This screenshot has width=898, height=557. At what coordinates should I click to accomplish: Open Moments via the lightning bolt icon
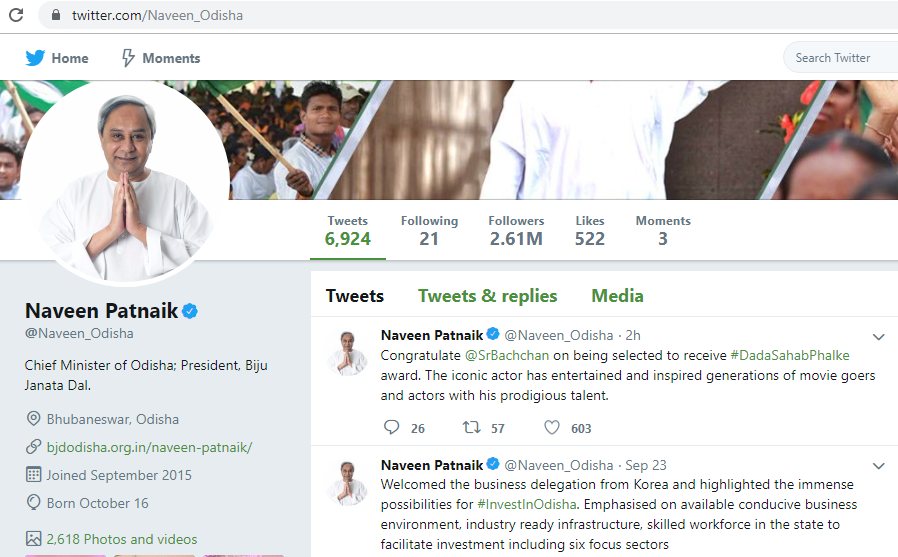[128, 58]
